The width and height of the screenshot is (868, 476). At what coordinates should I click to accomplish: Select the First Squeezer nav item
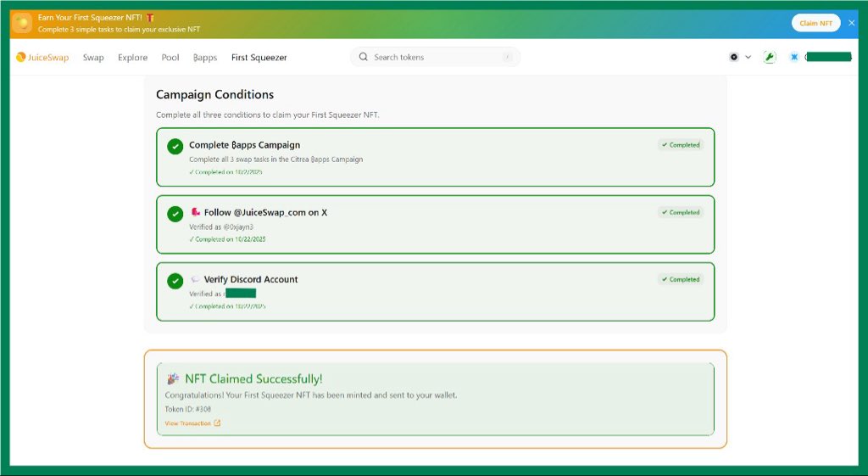[x=259, y=57]
